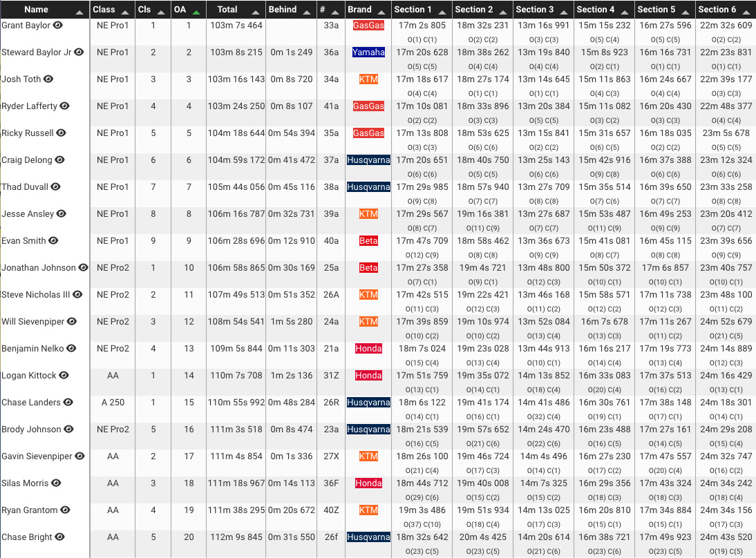The width and height of the screenshot is (756, 558).
Task: Toggle the eye icon next to Jesse Ansley
Action: tap(62, 214)
